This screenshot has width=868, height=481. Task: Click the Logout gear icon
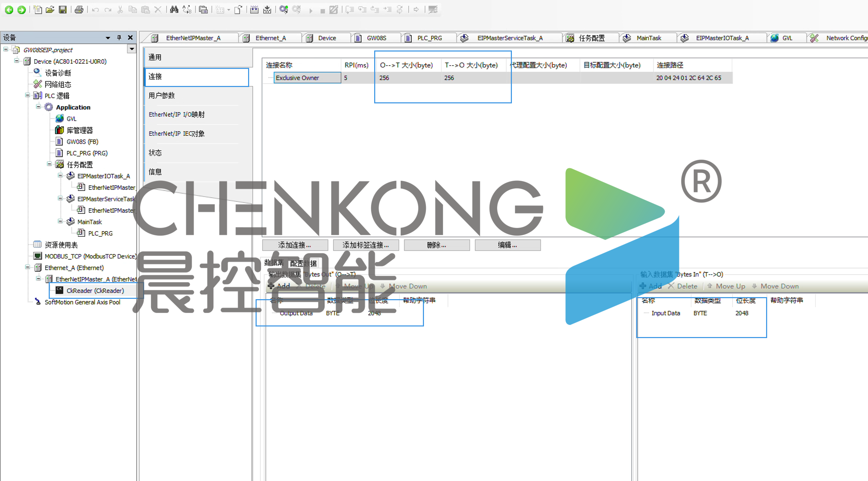pyautogui.click(x=296, y=10)
